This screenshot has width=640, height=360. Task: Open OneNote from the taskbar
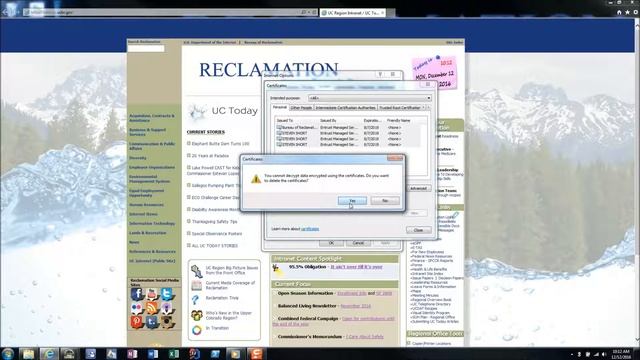coord(132,354)
